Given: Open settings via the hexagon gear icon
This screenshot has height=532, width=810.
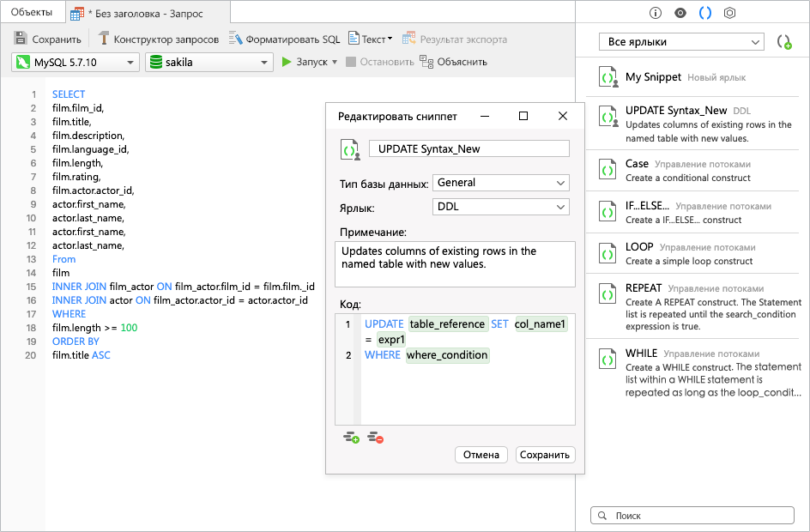Looking at the screenshot, I should [x=731, y=12].
